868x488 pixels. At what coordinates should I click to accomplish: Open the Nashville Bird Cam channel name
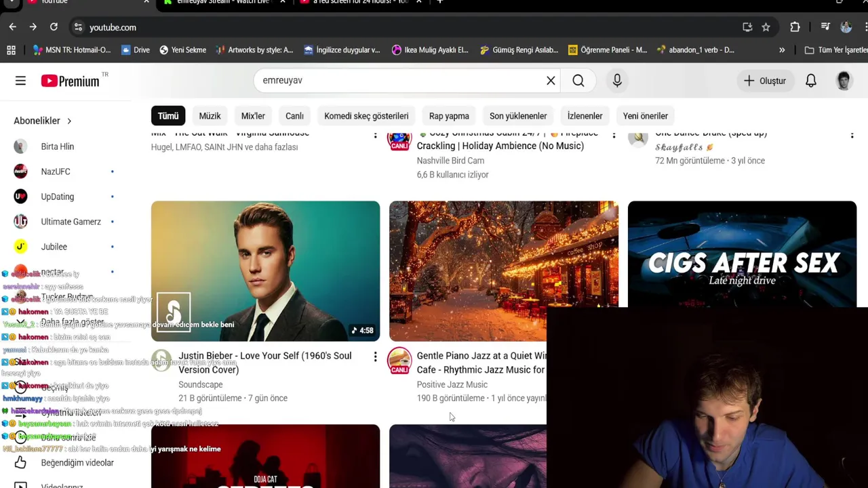450,161
